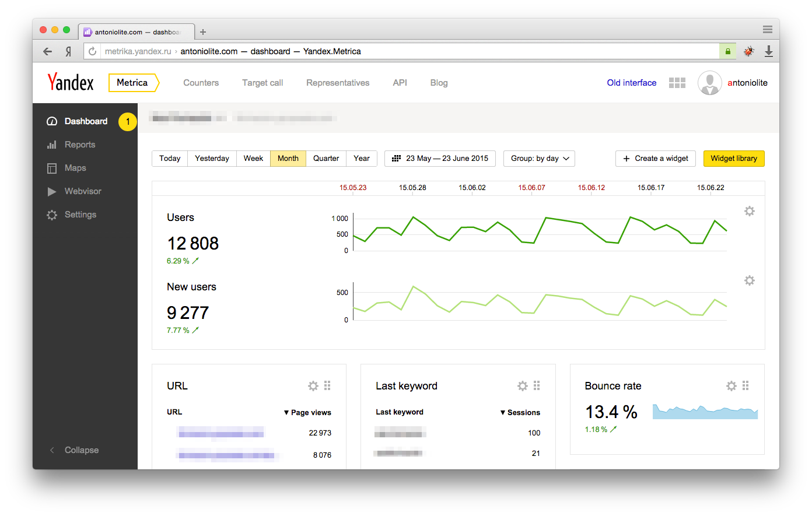Sort Last keyword widget by Sessions

click(520, 412)
